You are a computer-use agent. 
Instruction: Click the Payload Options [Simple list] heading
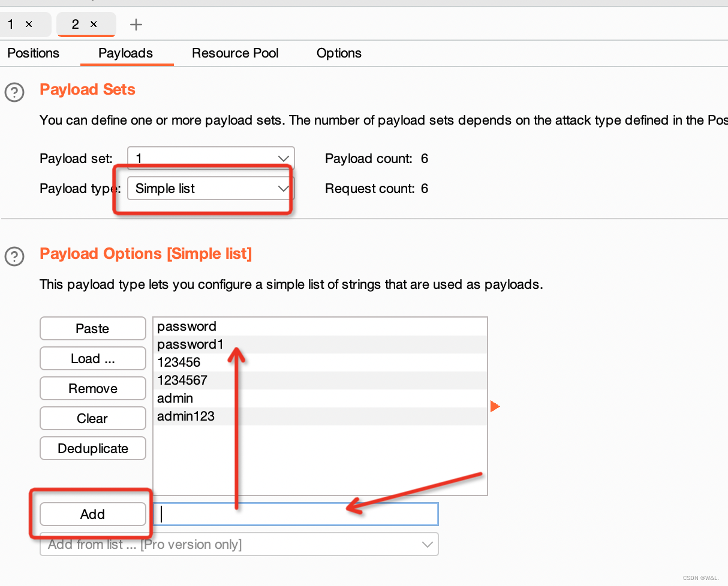coord(146,254)
